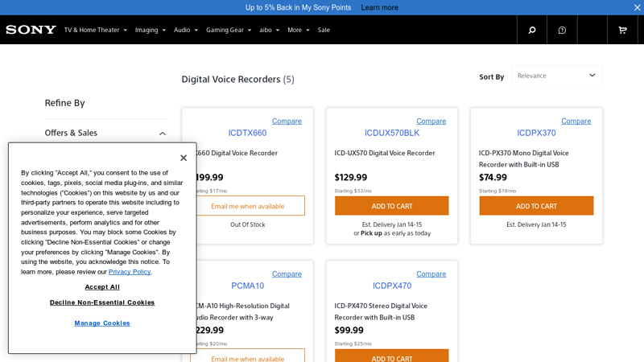This screenshot has height=362, width=644.
Task: Open the ICDTX660 product link
Action: pyautogui.click(x=247, y=133)
